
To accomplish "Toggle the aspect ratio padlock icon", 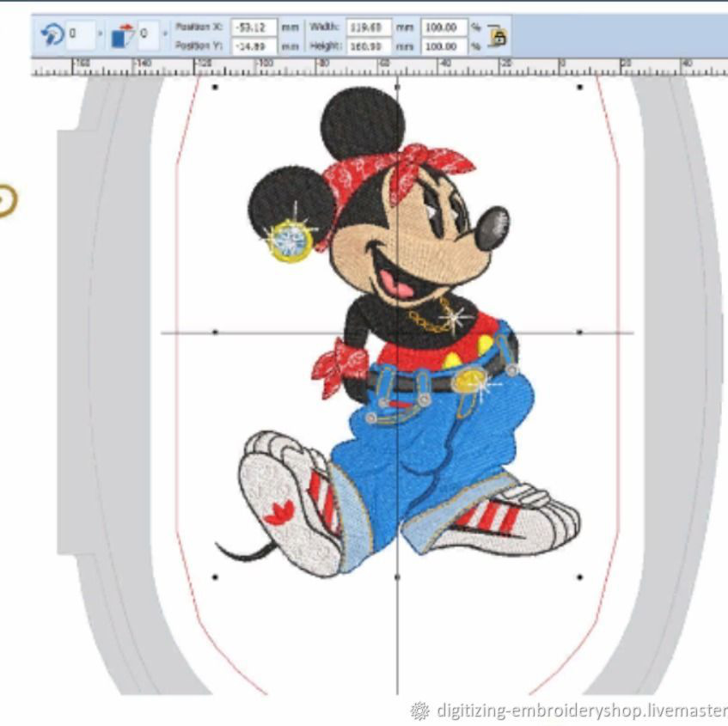I will point(497,36).
